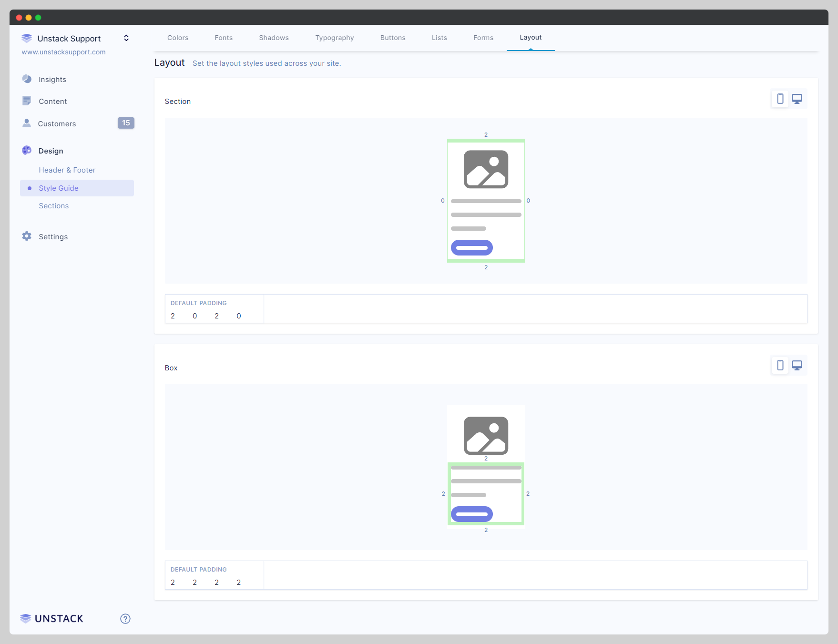Viewport: 838px width, 644px height.
Task: Collapse the Design group in sidebar
Action: [x=51, y=151]
